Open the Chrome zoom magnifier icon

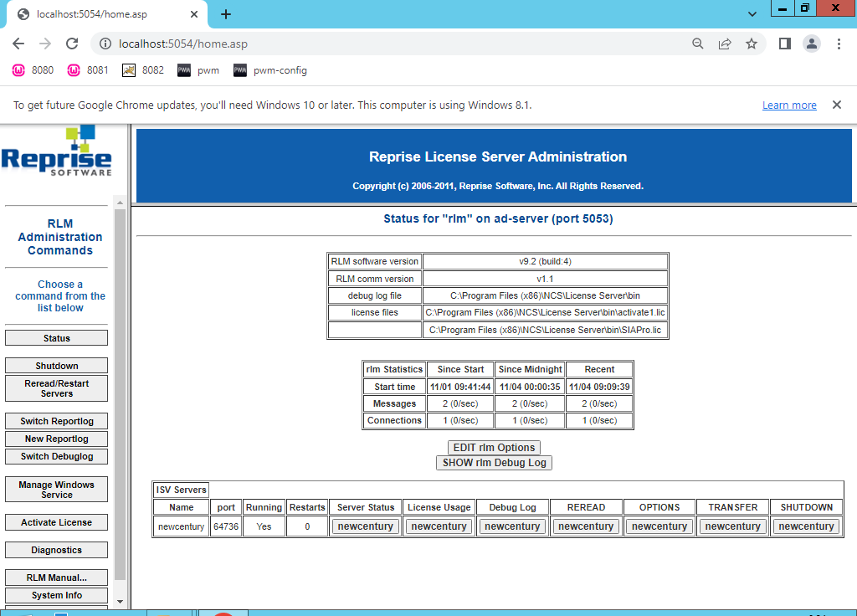click(698, 44)
